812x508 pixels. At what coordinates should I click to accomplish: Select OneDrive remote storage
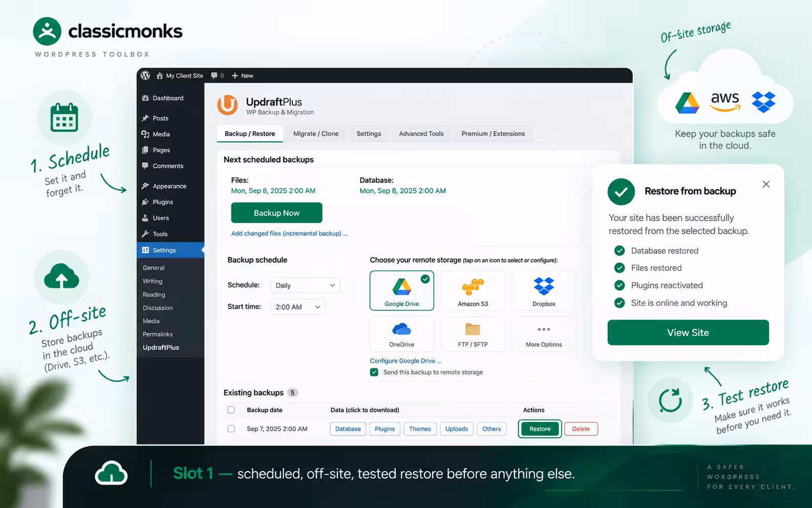[402, 334]
